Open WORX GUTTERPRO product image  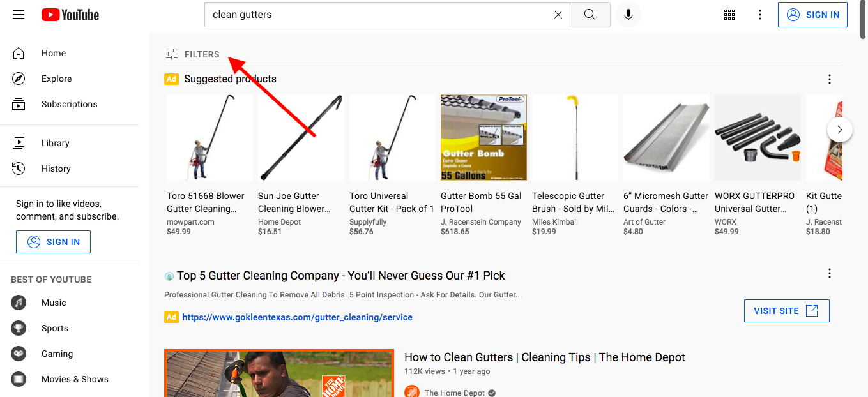(758, 138)
